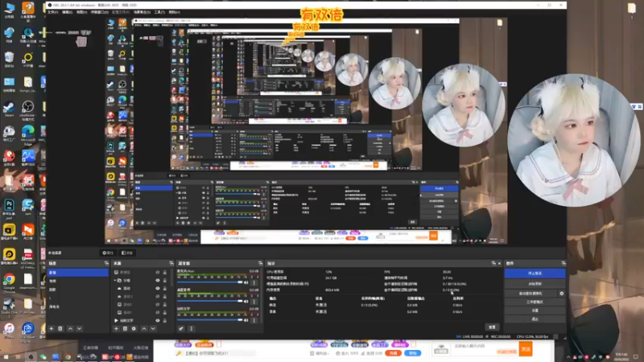Toggle the eye icon of the bottom source row
Viewport: 644px width, 362px height.
click(x=157, y=320)
